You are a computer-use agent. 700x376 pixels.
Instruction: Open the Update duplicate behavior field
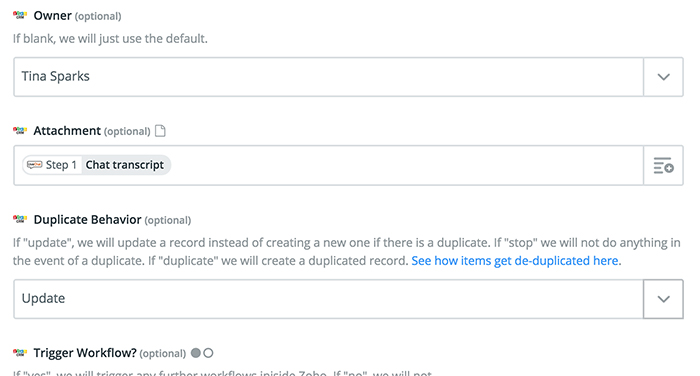pos(329,299)
